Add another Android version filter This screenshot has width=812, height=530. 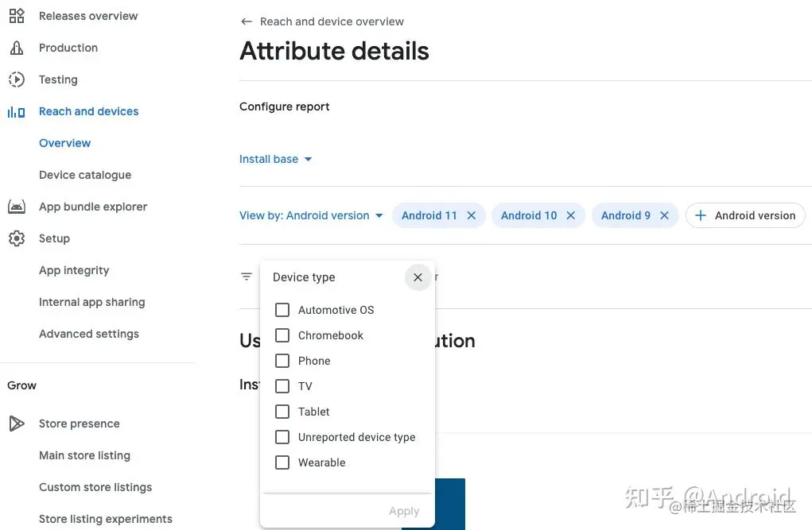[745, 215]
